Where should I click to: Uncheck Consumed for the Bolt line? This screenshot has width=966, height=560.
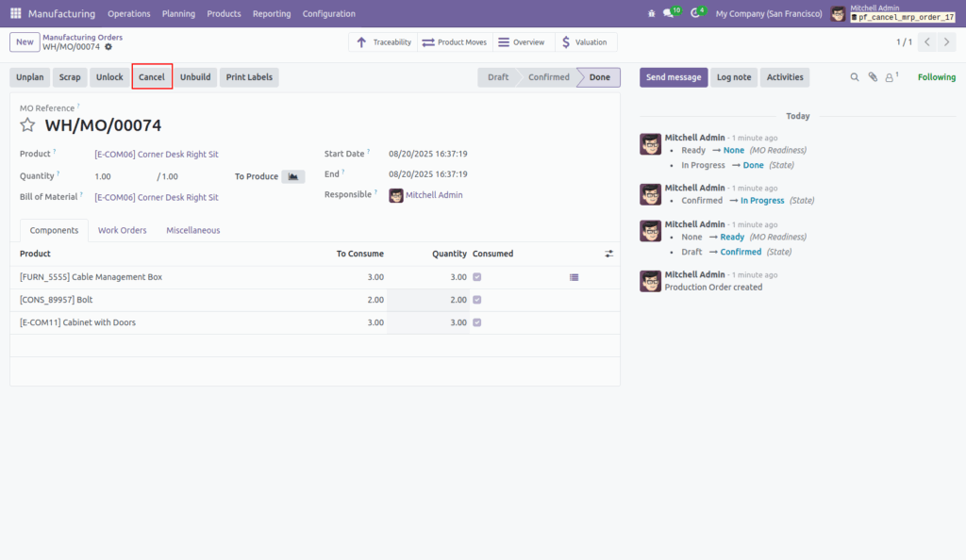[476, 299]
